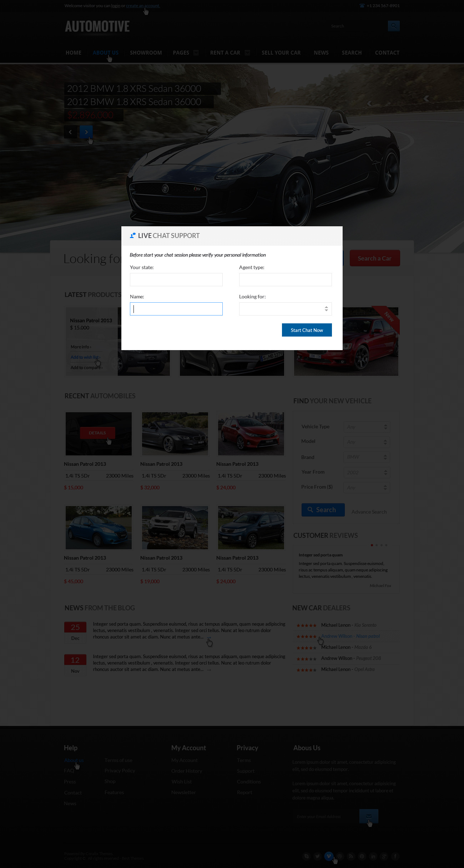Open the Looking for dropdown in chat dialog
This screenshot has width=464, height=868.
pos(286,309)
